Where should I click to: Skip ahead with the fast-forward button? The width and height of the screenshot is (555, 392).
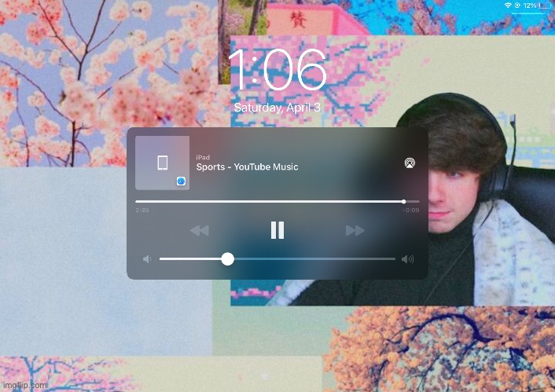355,231
